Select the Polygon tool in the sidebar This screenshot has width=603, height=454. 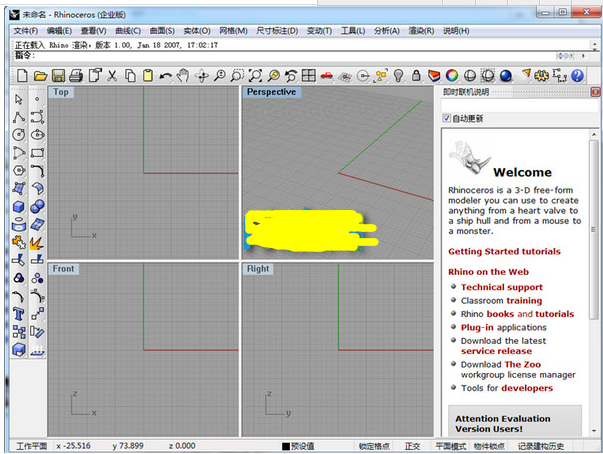click(x=18, y=171)
